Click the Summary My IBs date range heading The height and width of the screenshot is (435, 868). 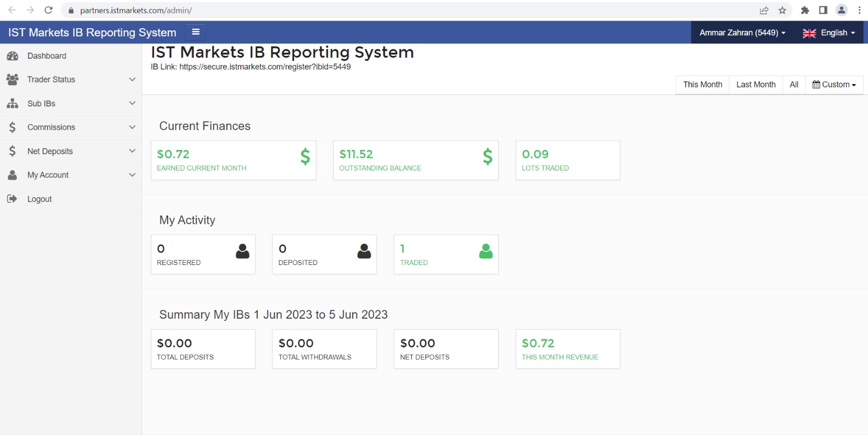click(x=273, y=314)
